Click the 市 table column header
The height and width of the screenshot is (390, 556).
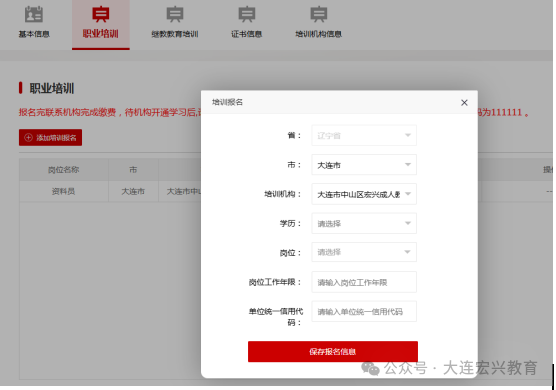tap(133, 169)
